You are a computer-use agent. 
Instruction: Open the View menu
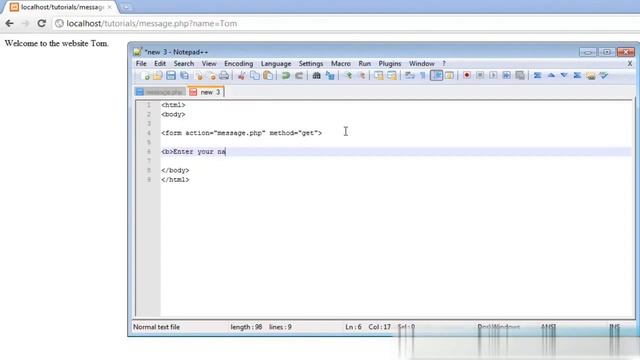(x=209, y=64)
